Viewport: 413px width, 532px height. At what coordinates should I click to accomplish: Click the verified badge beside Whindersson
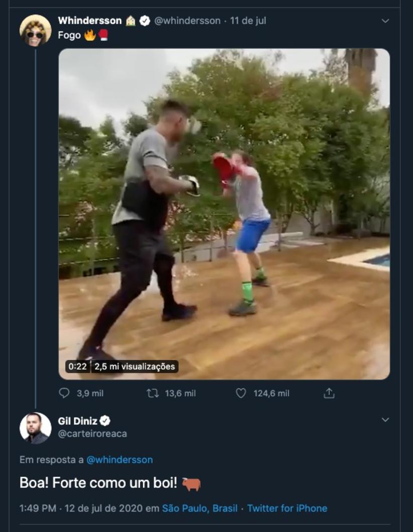[x=145, y=21]
